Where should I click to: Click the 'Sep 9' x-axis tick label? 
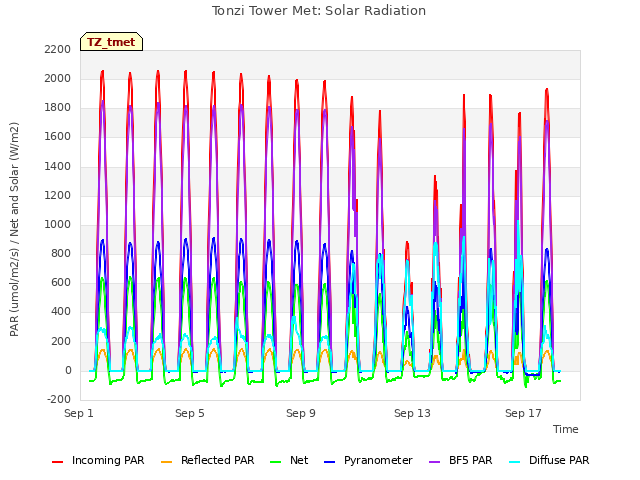pos(301,413)
